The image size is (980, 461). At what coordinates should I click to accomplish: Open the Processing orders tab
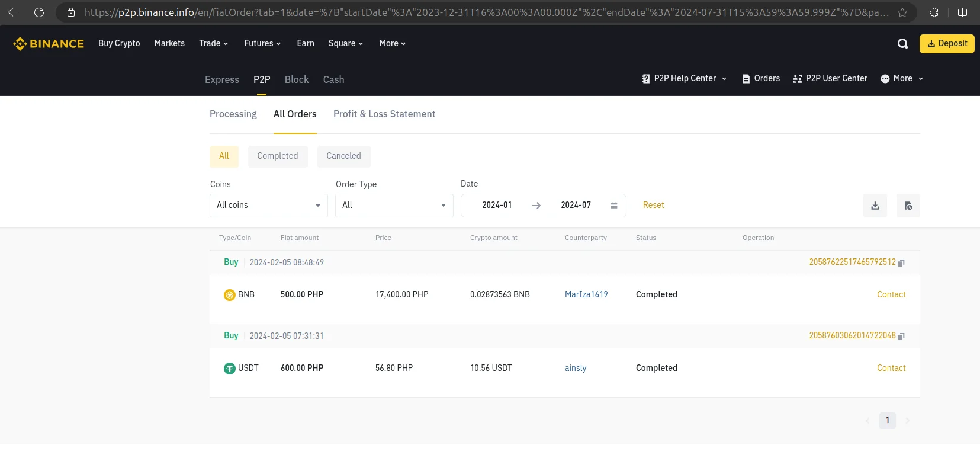(x=233, y=114)
